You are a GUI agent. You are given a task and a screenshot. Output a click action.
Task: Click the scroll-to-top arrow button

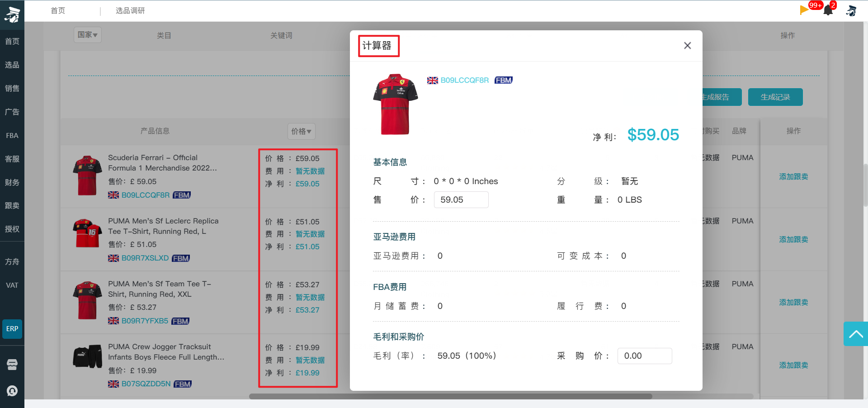pyautogui.click(x=855, y=334)
